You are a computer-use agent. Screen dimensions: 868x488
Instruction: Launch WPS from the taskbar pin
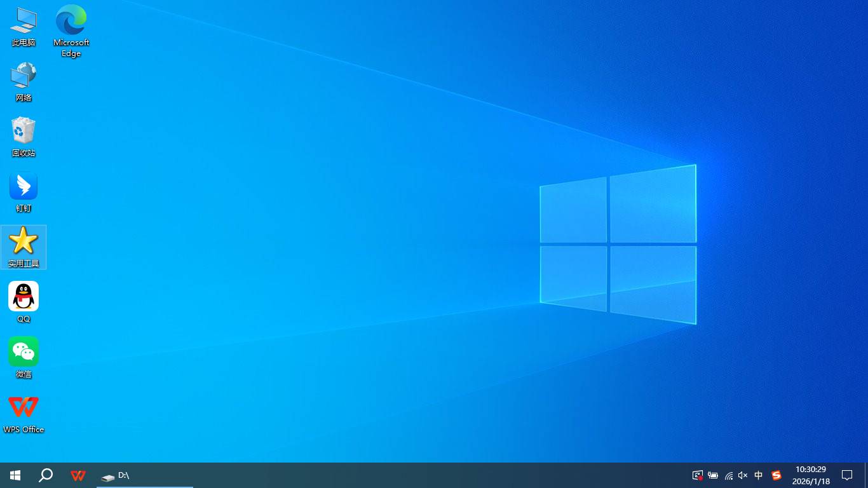pyautogui.click(x=78, y=475)
